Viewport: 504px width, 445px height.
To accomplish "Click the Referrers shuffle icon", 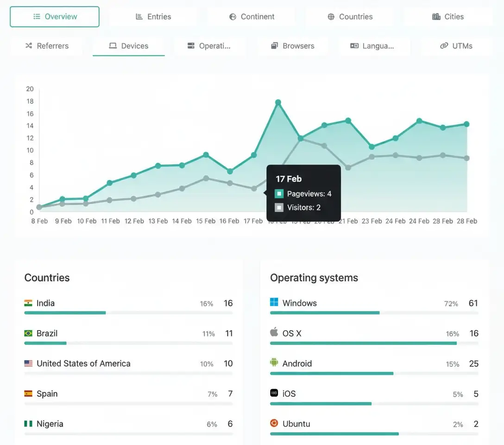I will (x=29, y=46).
